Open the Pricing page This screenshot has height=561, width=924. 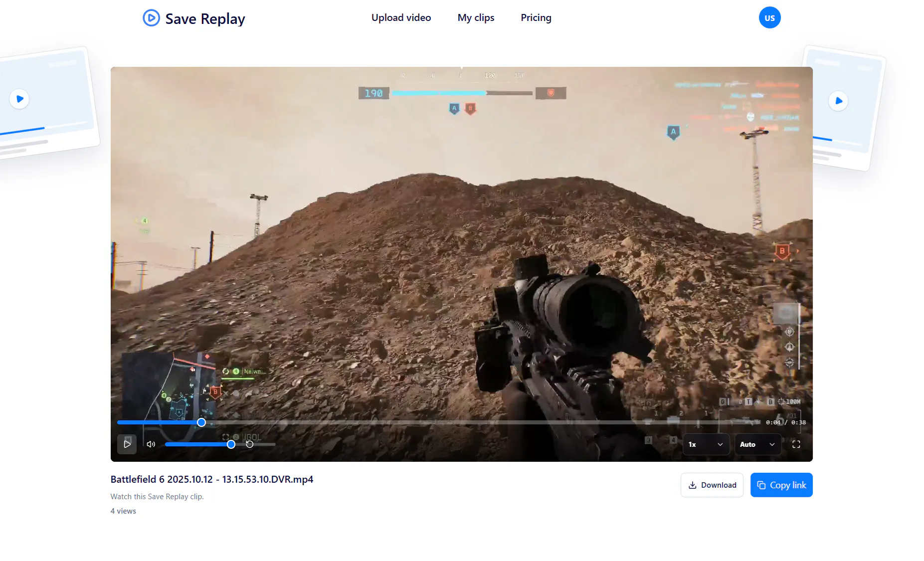click(536, 17)
